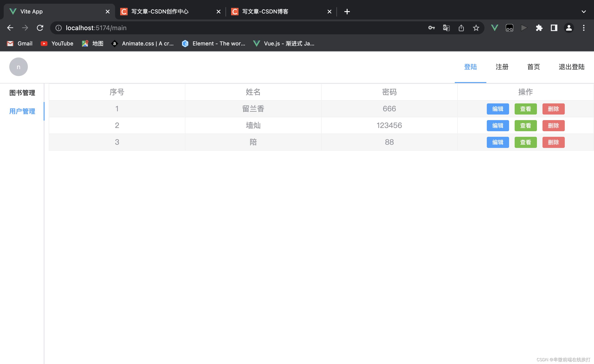The image size is (594, 364).
Task: Click the Tampermonkey-style extension icon
Action: click(509, 28)
